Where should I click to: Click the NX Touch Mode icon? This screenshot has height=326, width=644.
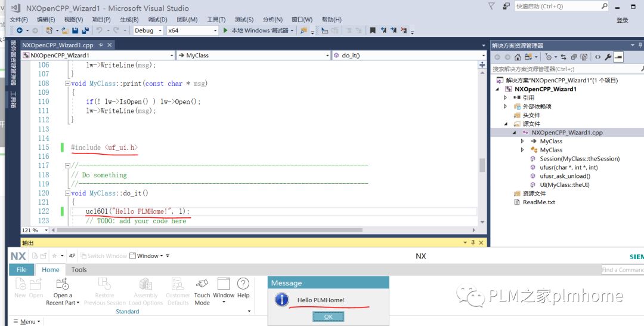pyautogui.click(x=202, y=284)
